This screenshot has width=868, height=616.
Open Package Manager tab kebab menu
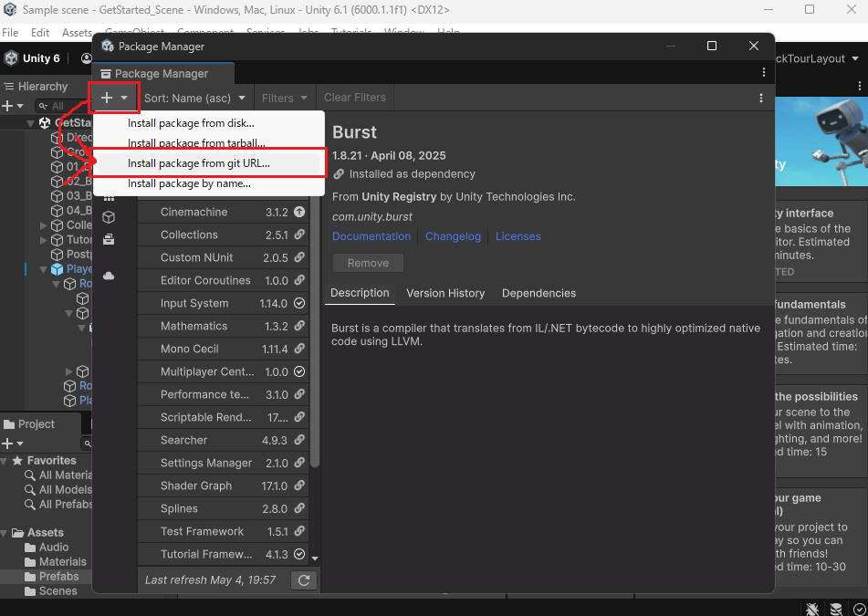[x=764, y=72]
